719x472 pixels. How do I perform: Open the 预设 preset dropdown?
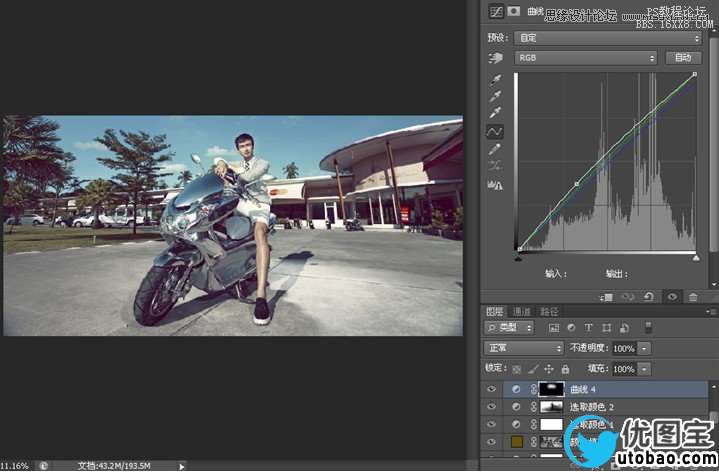tap(608, 38)
